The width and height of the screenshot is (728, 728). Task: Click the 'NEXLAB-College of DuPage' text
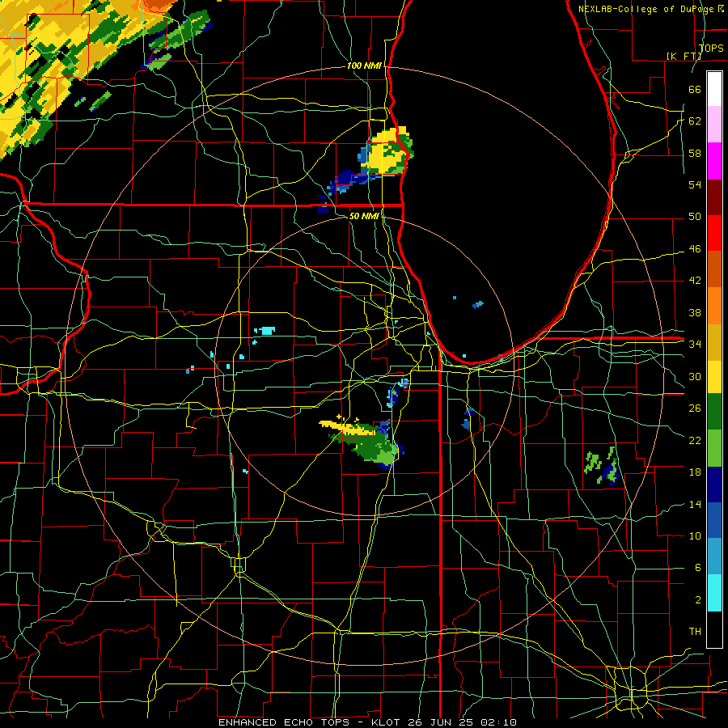coord(647,9)
